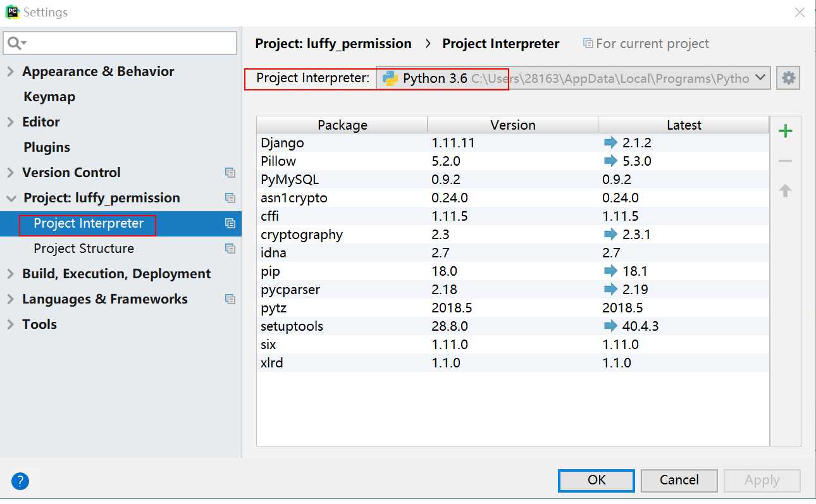Collapse Project: luffy_permission section

pyautogui.click(x=11, y=198)
